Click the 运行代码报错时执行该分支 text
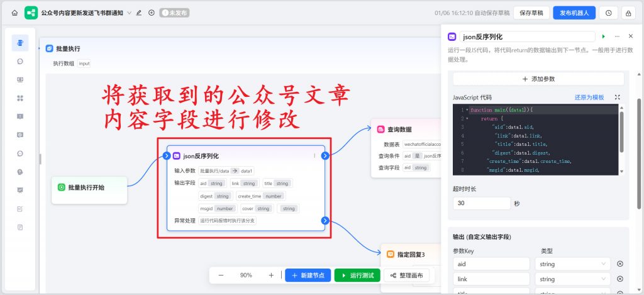Image resolution: width=644 pixels, height=295 pixels. point(228,221)
